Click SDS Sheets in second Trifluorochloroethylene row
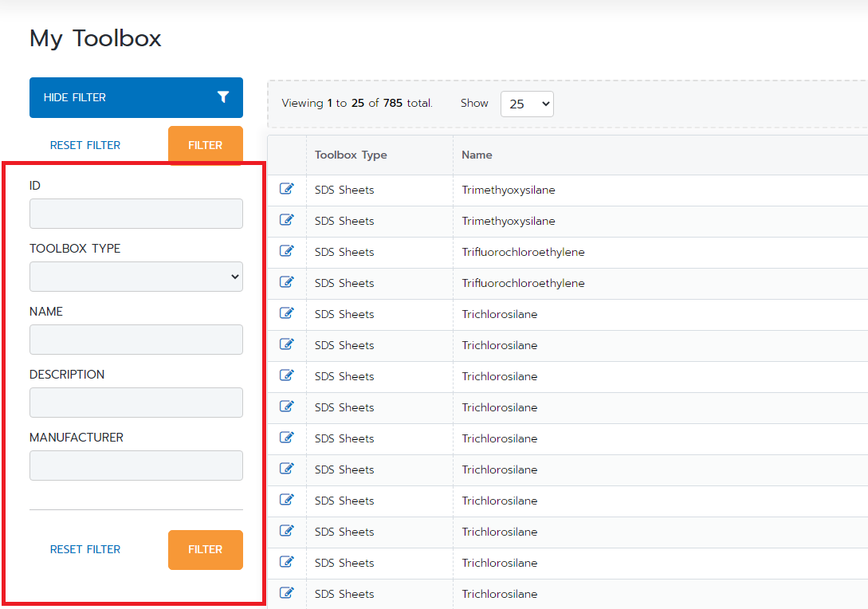 (344, 283)
